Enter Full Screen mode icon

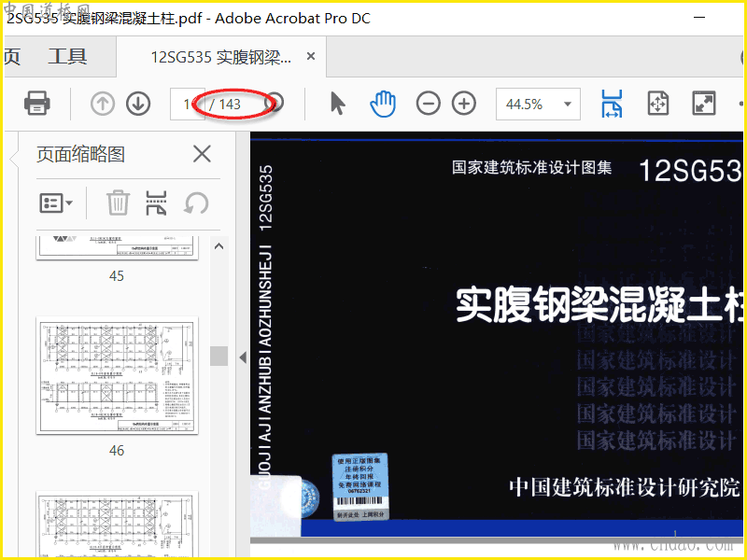pyautogui.click(x=704, y=104)
